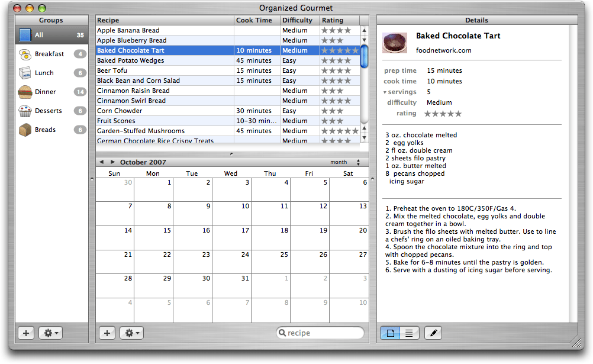This screenshot has width=593, height=364.
Task: Click the split divider handle above calendar
Action: [231, 154]
